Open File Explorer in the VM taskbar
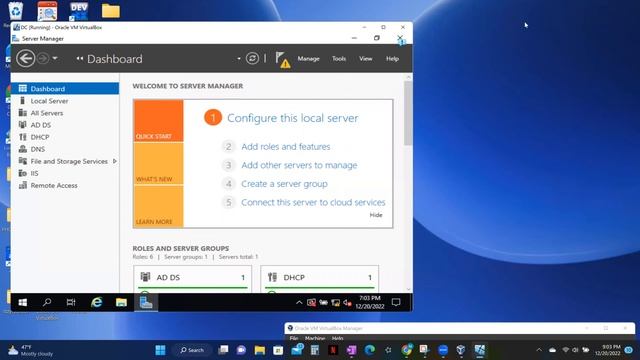This screenshot has height=360, width=640. [x=121, y=302]
